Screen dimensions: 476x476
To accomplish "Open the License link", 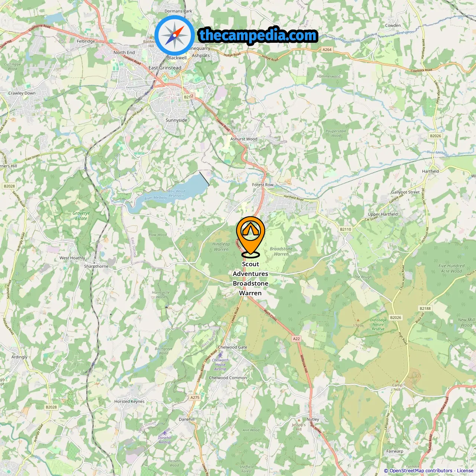I will click(465, 471).
